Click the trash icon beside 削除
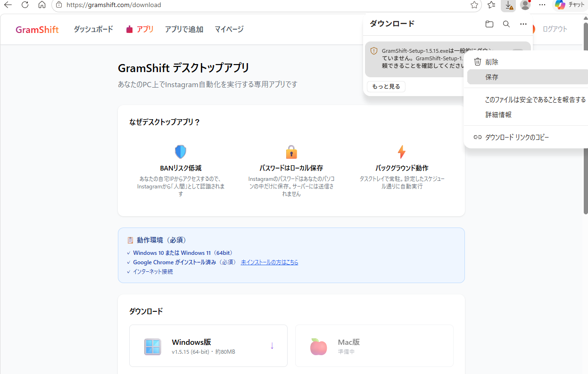This screenshot has width=588, height=374. (x=478, y=62)
